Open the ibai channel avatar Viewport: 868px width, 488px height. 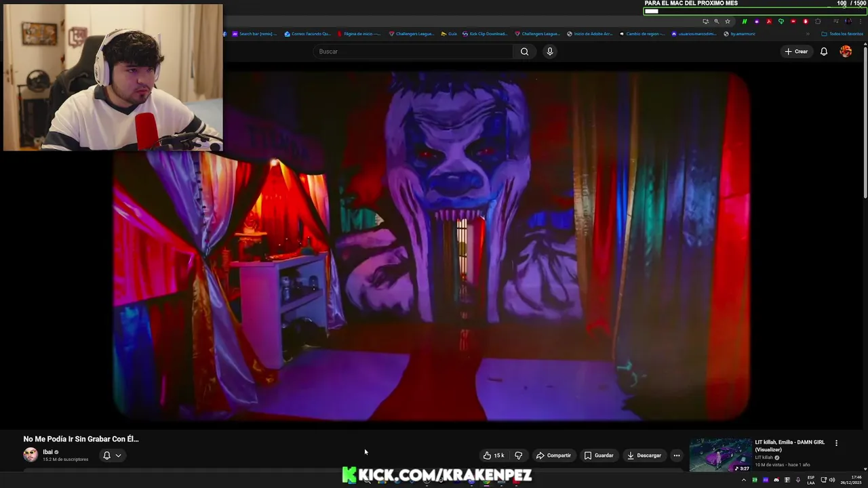pyautogui.click(x=31, y=455)
